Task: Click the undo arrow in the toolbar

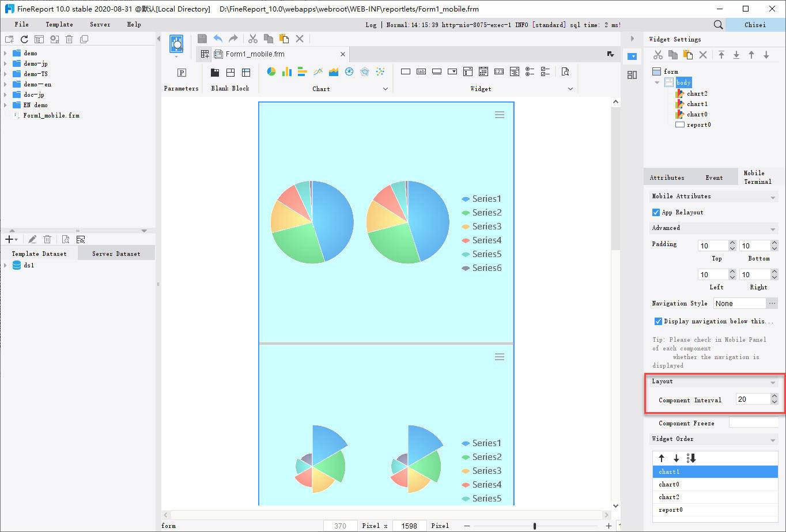Action: 218,39
